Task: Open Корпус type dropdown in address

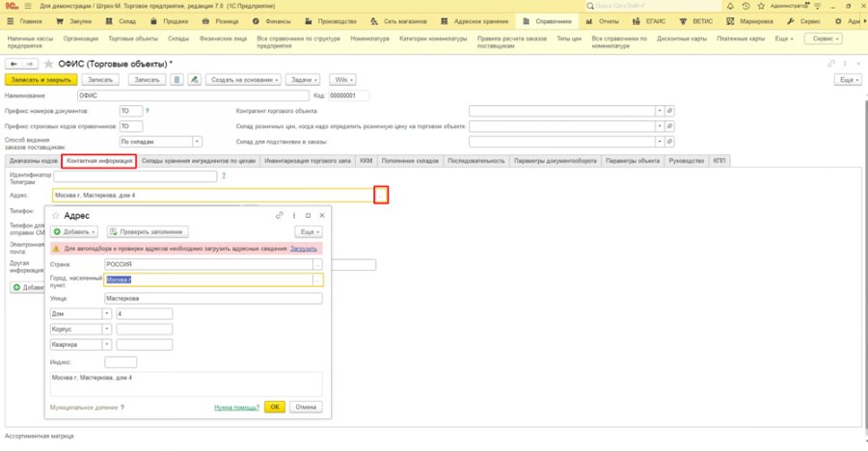Action: tap(107, 330)
